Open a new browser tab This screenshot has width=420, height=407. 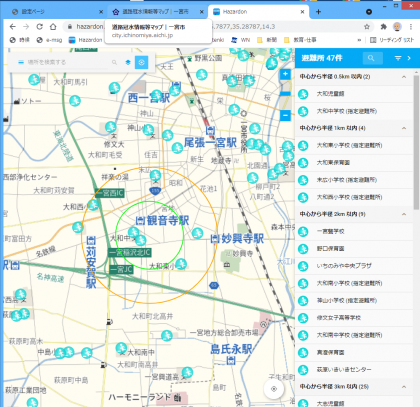coord(318,12)
